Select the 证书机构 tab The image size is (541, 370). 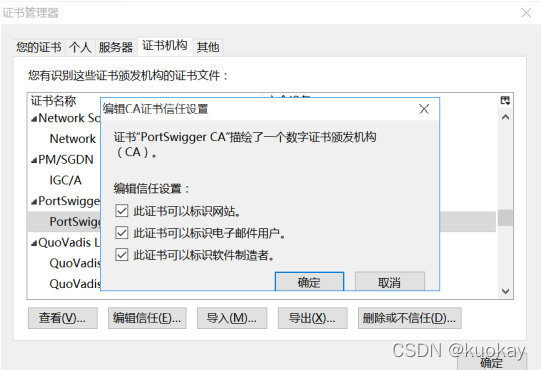click(x=165, y=46)
